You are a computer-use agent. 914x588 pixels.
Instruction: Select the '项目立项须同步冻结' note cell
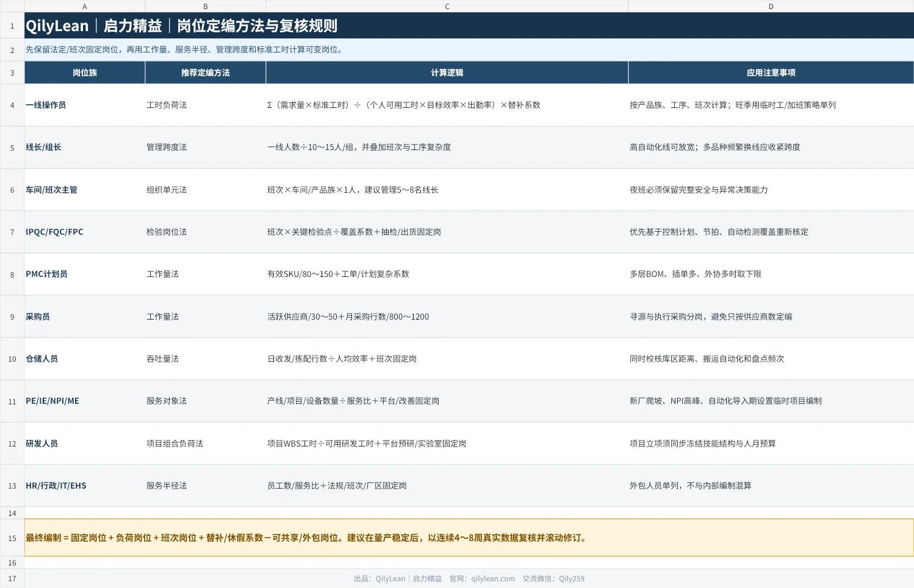click(771, 443)
